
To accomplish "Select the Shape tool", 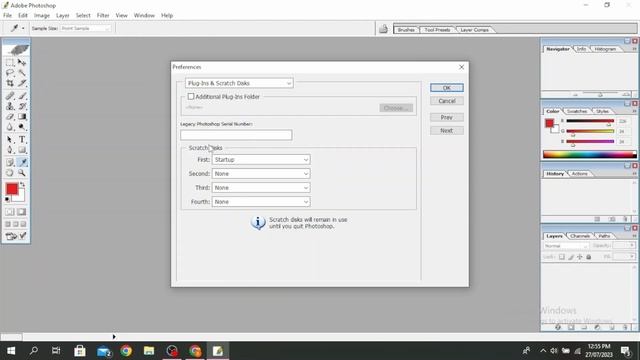I will 22,150.
